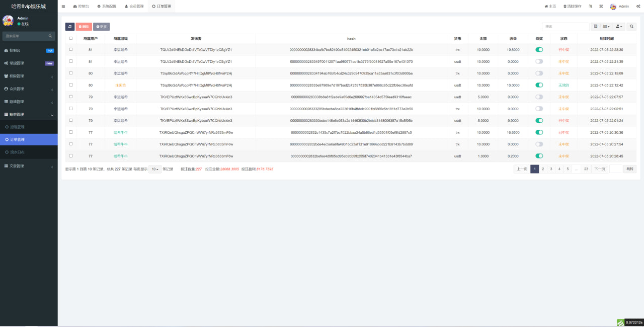
Task: Open the export data dropdown
Action: tap(619, 27)
